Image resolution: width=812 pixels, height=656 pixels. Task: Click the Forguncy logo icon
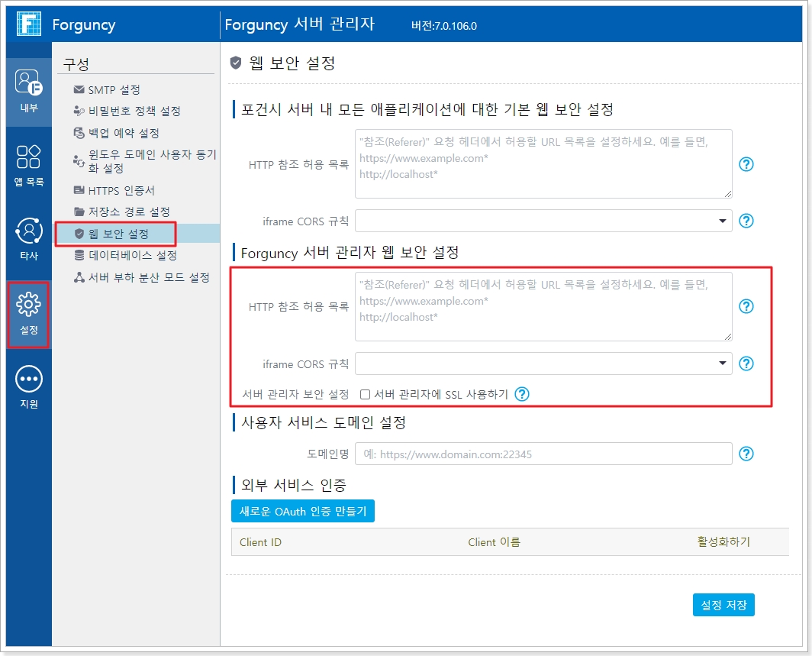(x=27, y=24)
